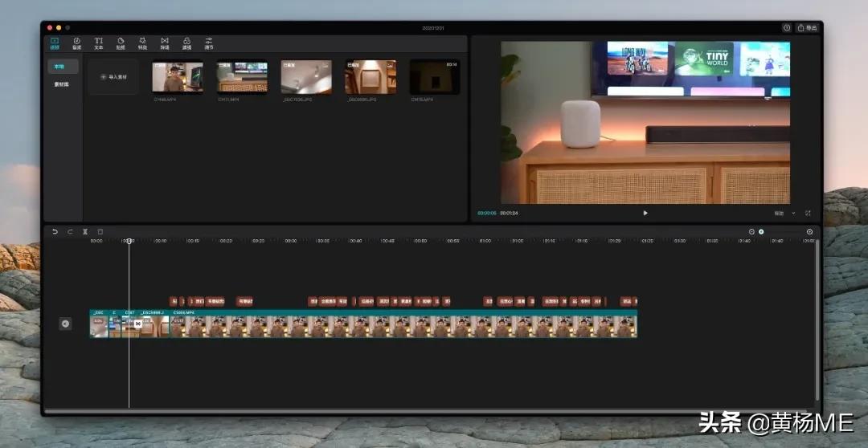Select the last subtitle clip on text track
The width and height of the screenshot is (868, 448).
coord(636,301)
